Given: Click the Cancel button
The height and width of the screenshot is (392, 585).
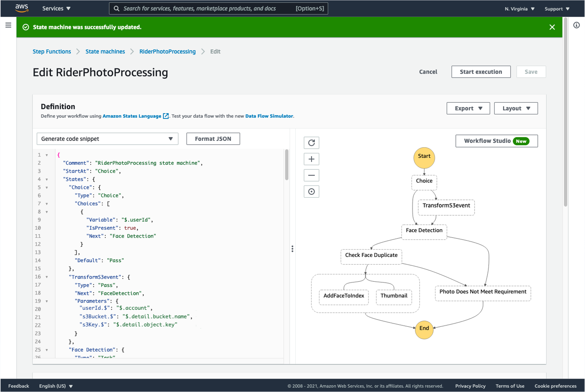Looking at the screenshot, I should click(428, 72).
